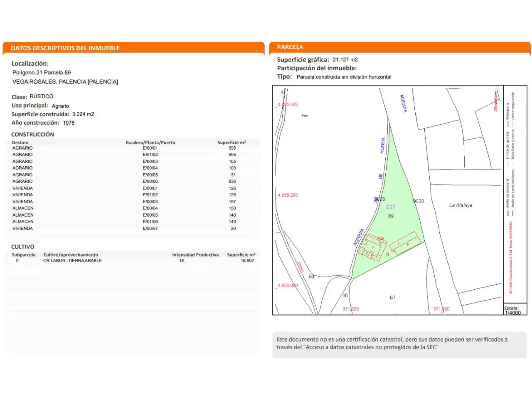Click parcel number "66" on the map
532x399 pixels.
pos(345,296)
